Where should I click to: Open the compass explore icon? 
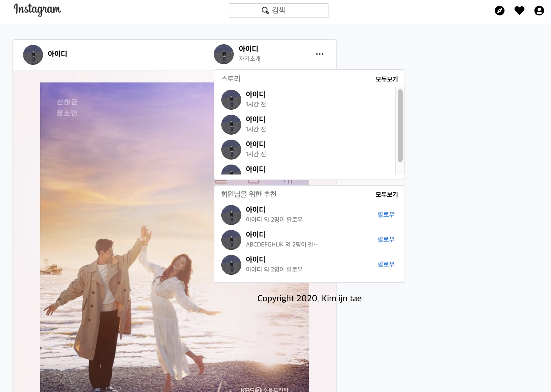[x=500, y=11]
